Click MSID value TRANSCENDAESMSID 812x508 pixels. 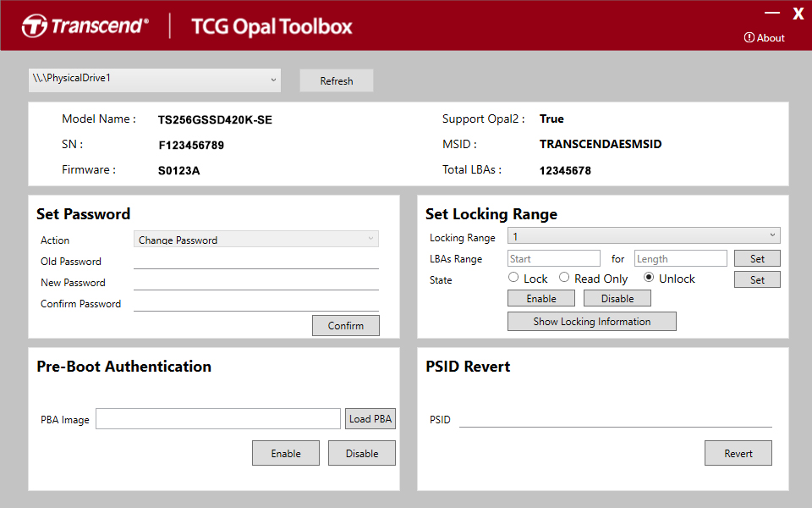pos(601,144)
